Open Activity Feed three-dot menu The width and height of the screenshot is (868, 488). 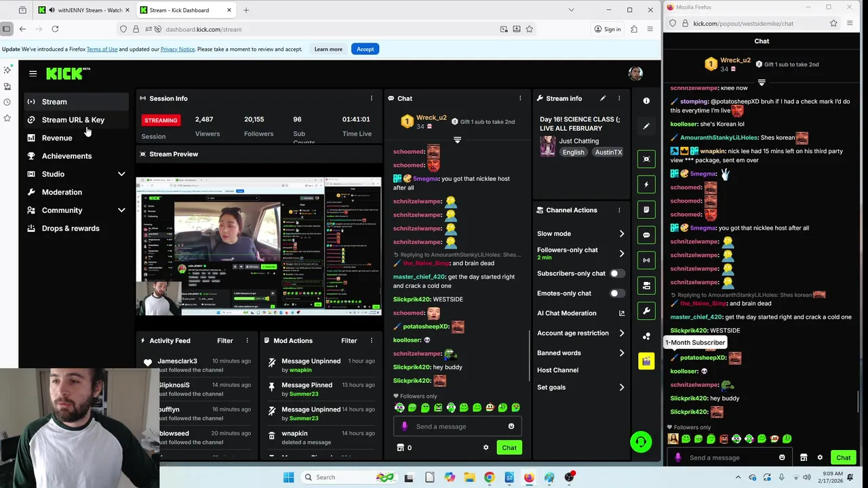click(x=247, y=340)
